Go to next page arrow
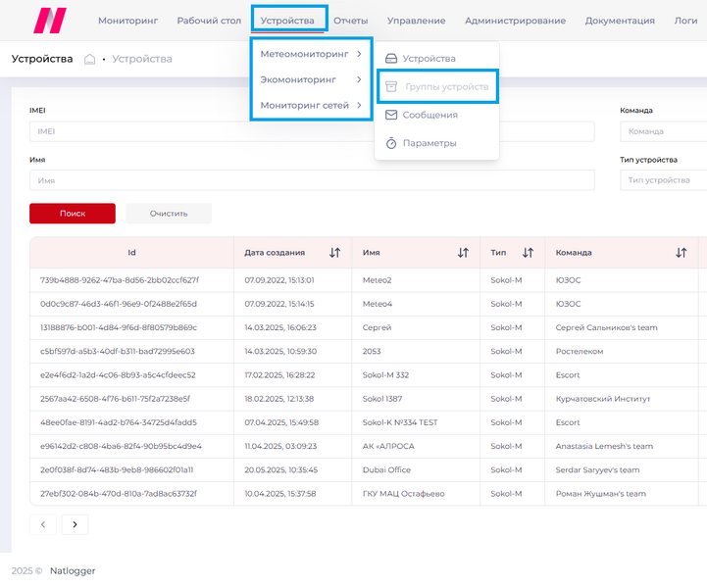The image size is (707, 588). [x=75, y=524]
